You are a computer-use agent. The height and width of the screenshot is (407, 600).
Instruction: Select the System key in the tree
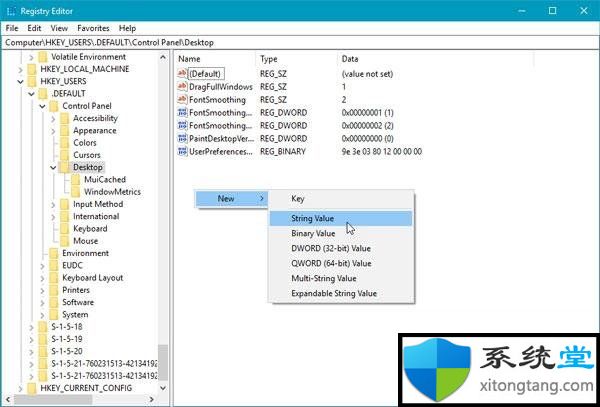click(x=75, y=314)
